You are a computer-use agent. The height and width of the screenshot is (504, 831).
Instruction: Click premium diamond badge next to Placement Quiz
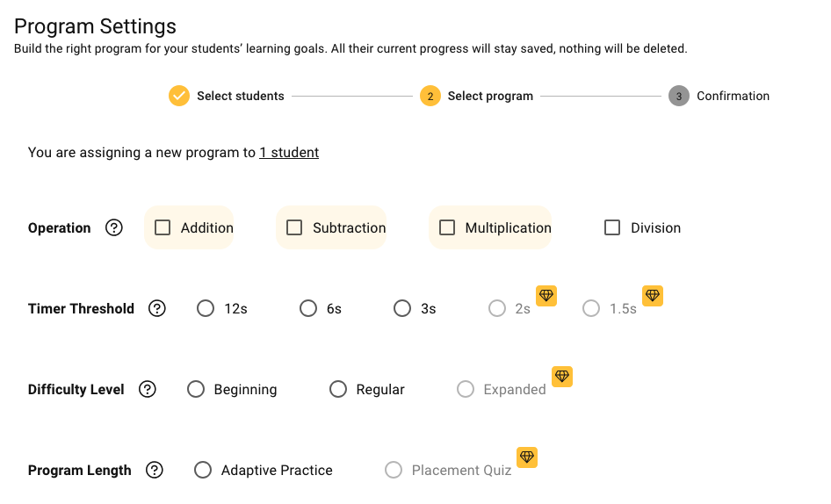click(x=526, y=457)
